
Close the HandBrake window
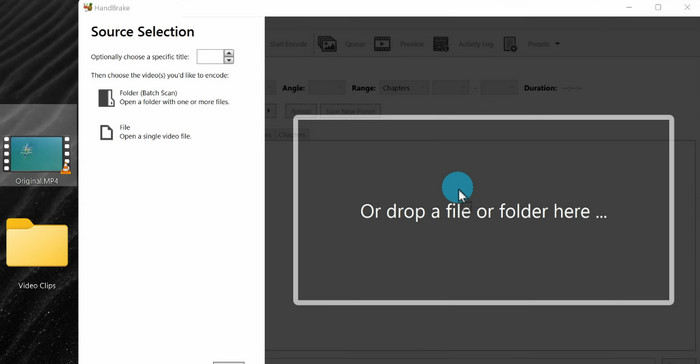click(687, 7)
